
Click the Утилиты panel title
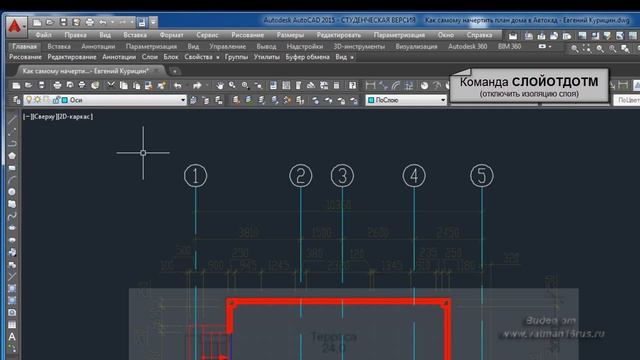click(267, 57)
